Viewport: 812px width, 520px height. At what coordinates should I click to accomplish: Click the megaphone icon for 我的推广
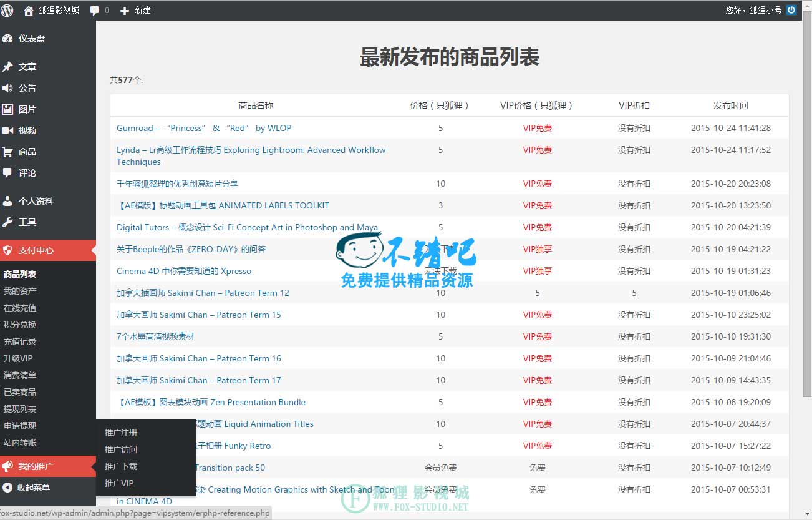tap(7, 466)
